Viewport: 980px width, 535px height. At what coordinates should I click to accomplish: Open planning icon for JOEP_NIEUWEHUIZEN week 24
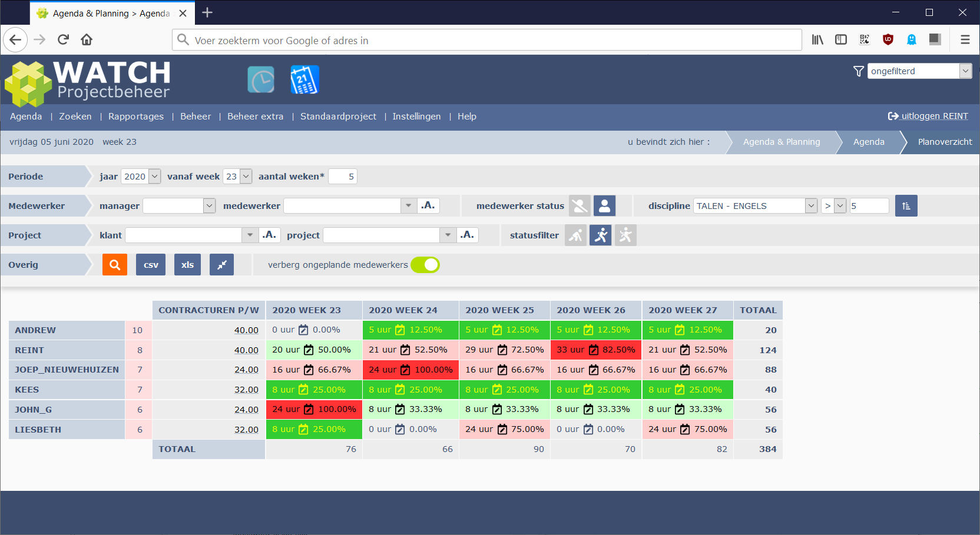405,370
